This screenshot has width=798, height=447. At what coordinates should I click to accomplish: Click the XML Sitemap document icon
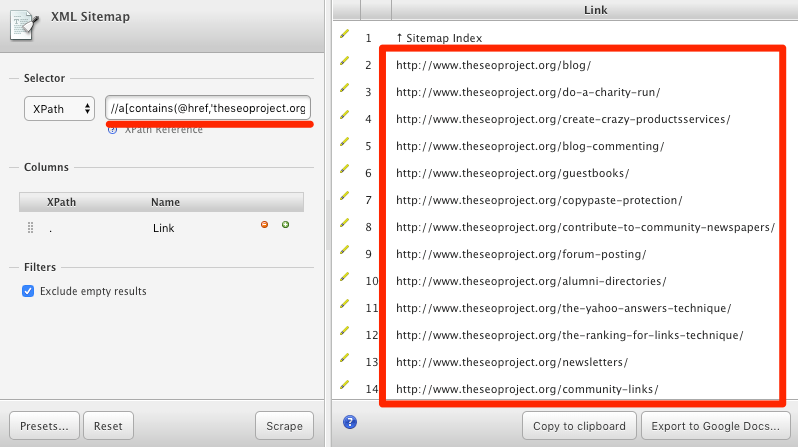pos(24,25)
